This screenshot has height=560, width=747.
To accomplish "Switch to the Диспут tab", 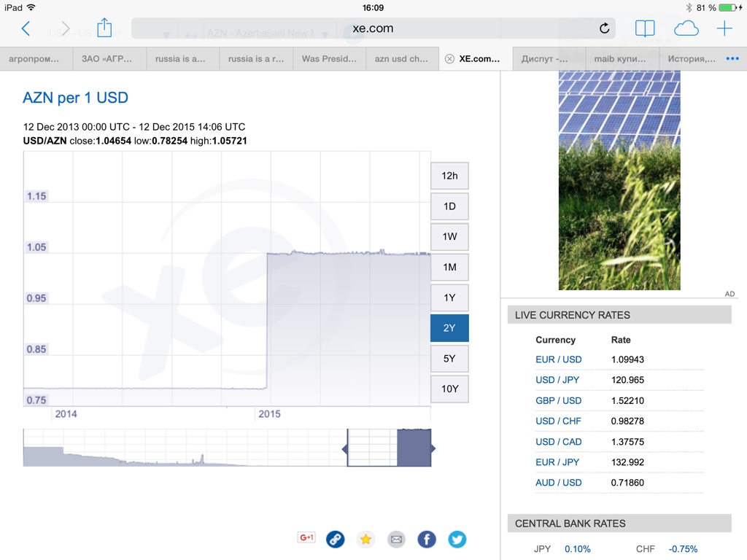I will [x=549, y=59].
